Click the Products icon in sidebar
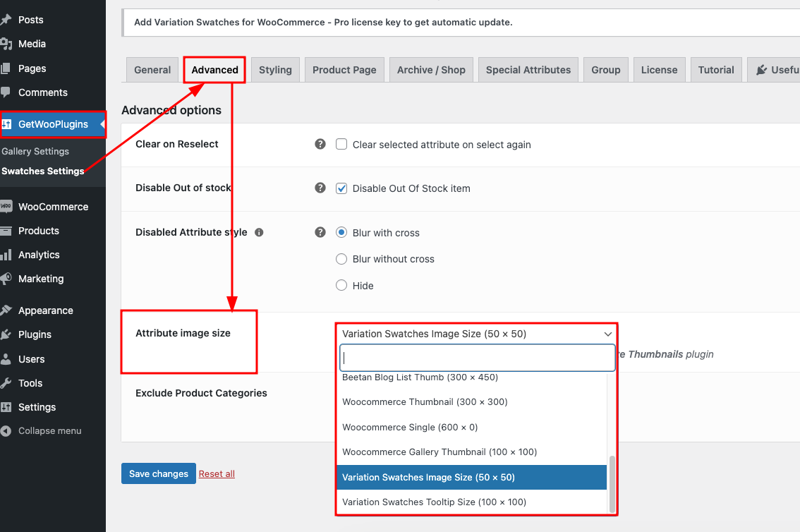The height and width of the screenshot is (532, 800). click(x=6, y=231)
